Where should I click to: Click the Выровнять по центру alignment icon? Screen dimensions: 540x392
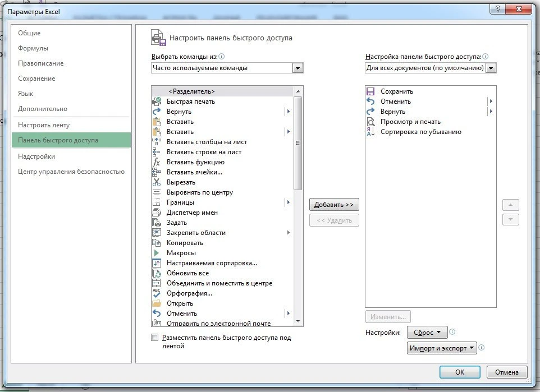click(x=157, y=192)
